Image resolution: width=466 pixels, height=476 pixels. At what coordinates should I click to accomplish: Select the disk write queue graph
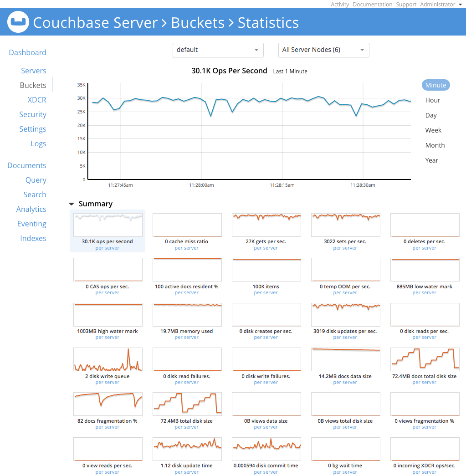(108, 359)
